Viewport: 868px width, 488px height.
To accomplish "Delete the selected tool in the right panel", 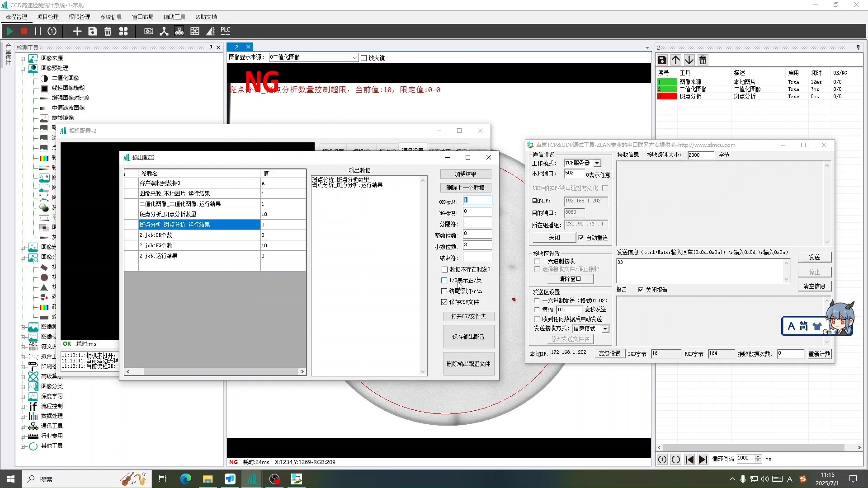I will pyautogui.click(x=703, y=60).
